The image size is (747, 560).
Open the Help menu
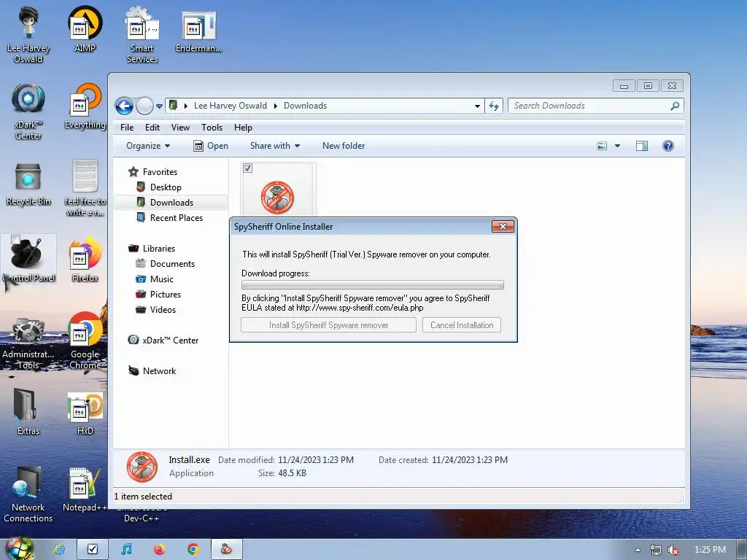click(x=243, y=128)
